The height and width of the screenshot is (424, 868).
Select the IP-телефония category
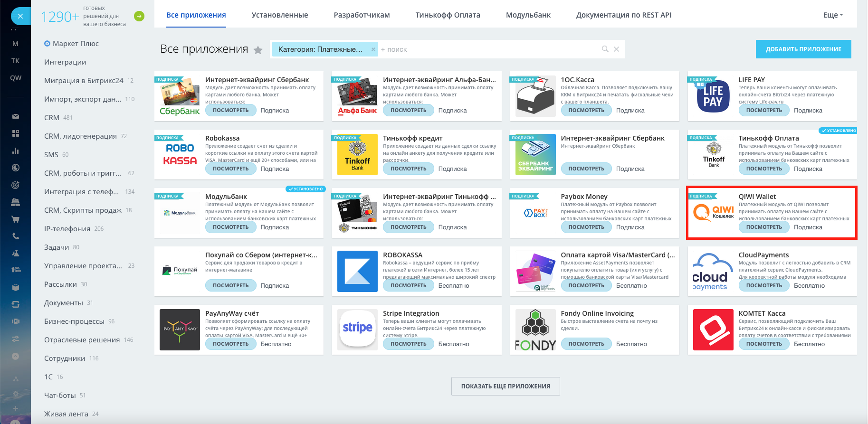(x=67, y=228)
